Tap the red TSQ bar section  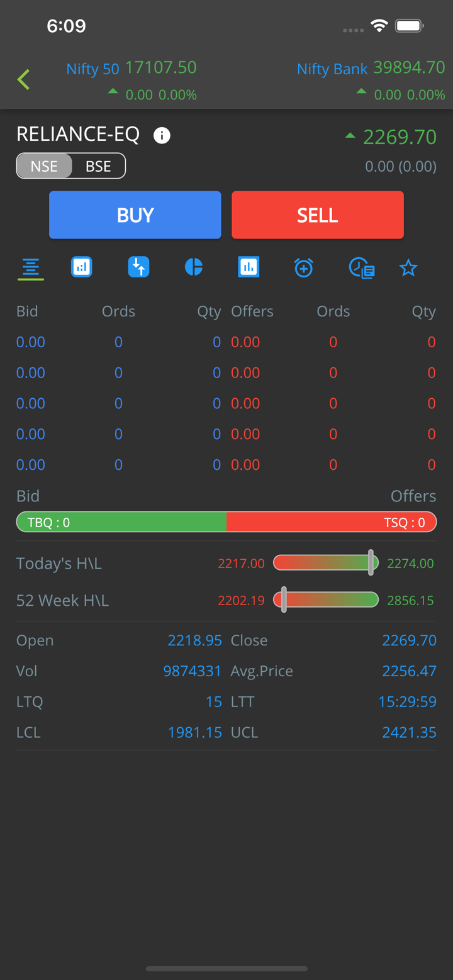[x=331, y=523]
